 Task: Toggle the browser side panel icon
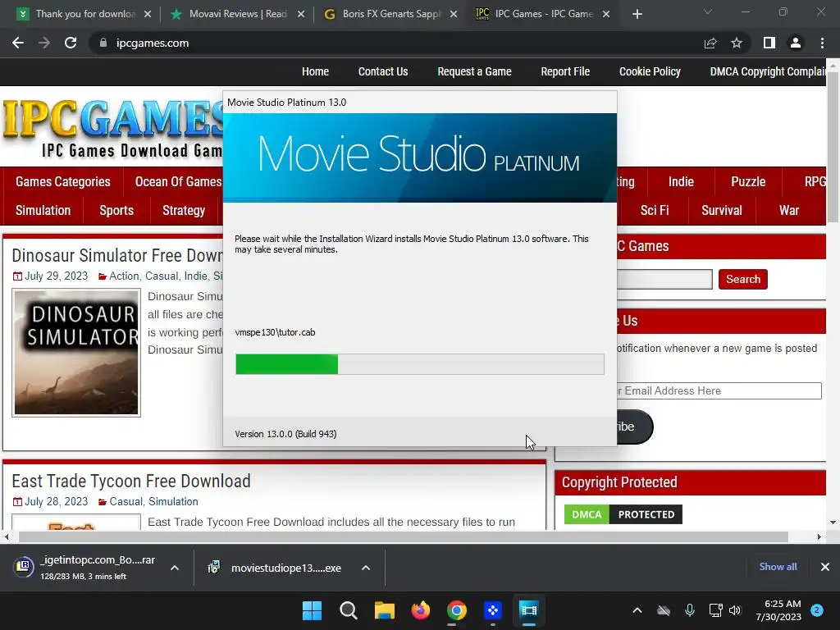769,43
